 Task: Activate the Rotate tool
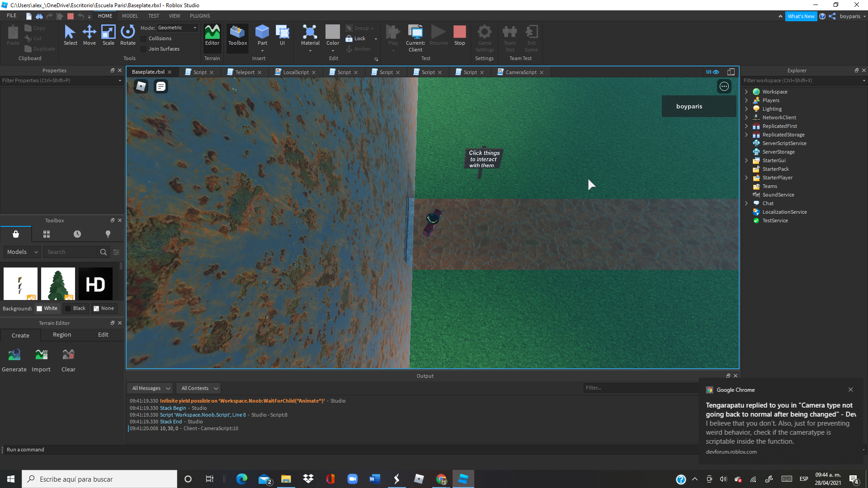pos(127,34)
